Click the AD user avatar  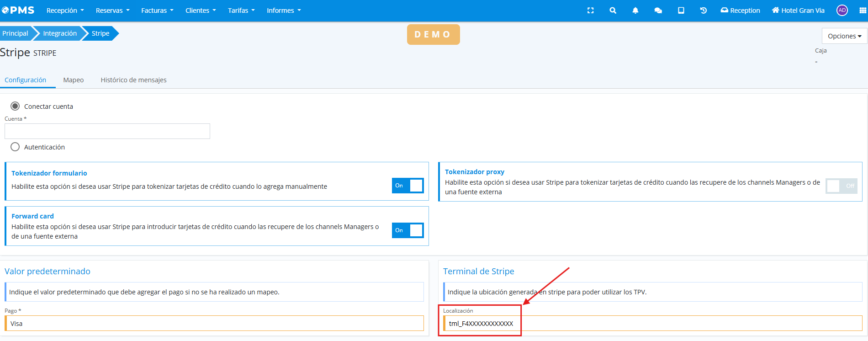[842, 11]
